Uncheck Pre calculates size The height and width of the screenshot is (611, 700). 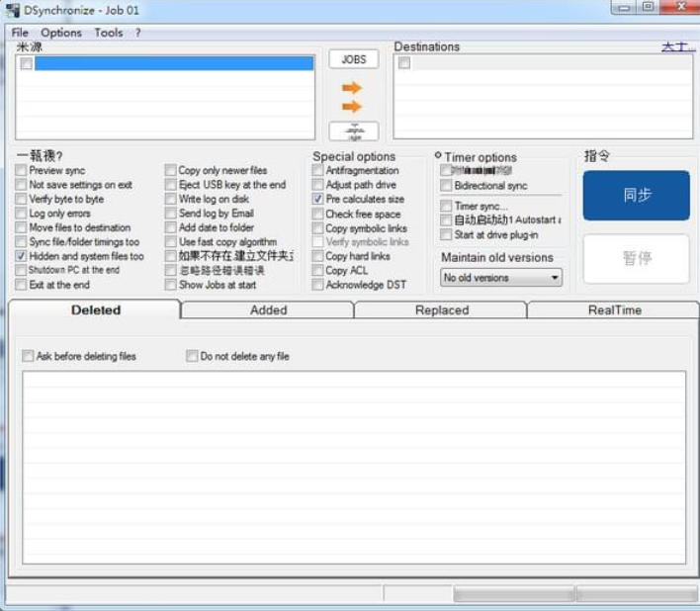[317, 199]
